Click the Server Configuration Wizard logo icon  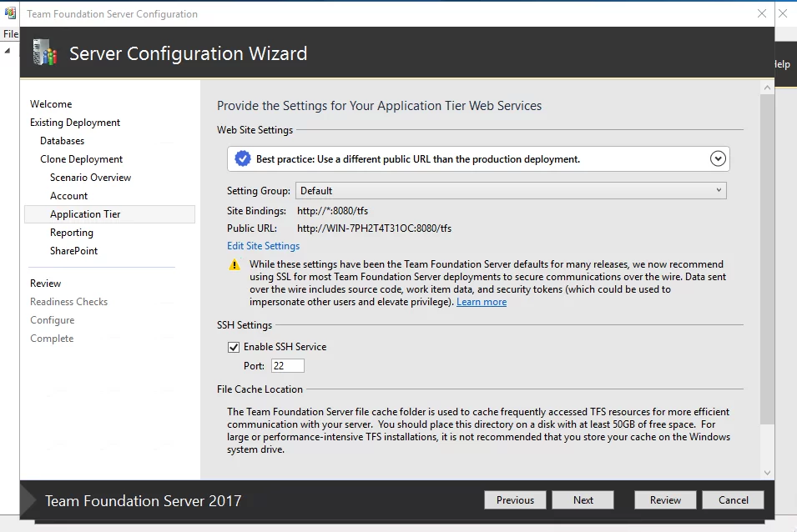pyautogui.click(x=44, y=53)
